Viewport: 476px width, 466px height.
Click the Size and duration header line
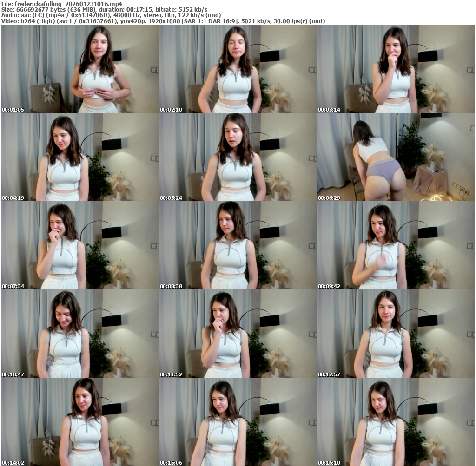[x=105, y=10]
